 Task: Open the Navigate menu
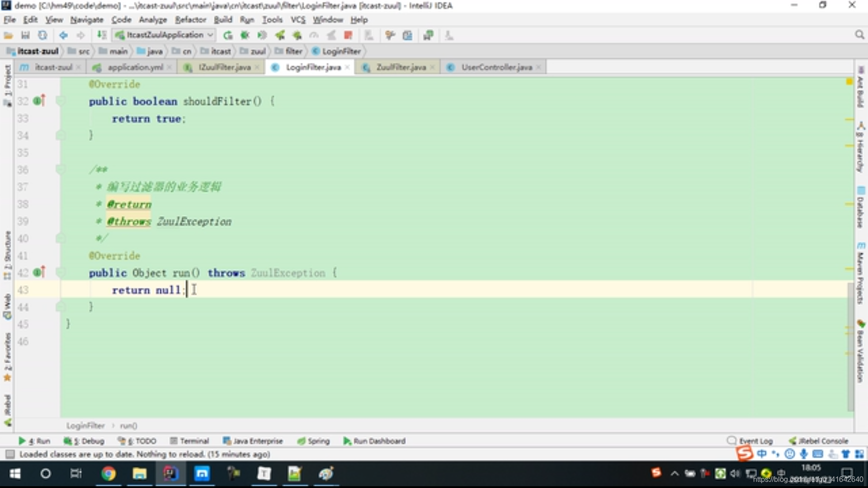coord(87,19)
